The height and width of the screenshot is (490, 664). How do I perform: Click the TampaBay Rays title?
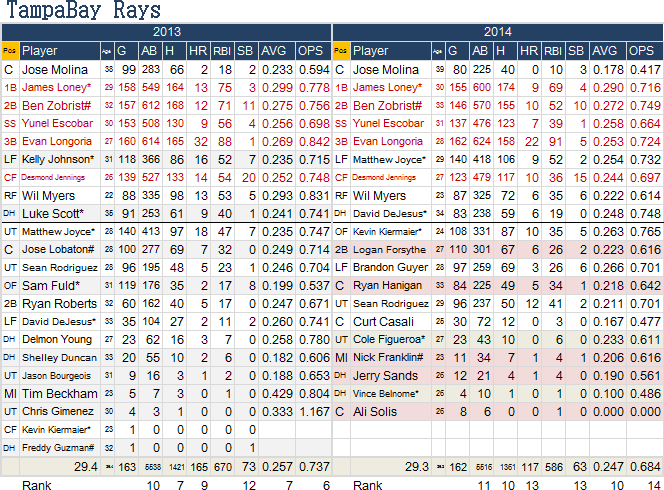(83, 10)
